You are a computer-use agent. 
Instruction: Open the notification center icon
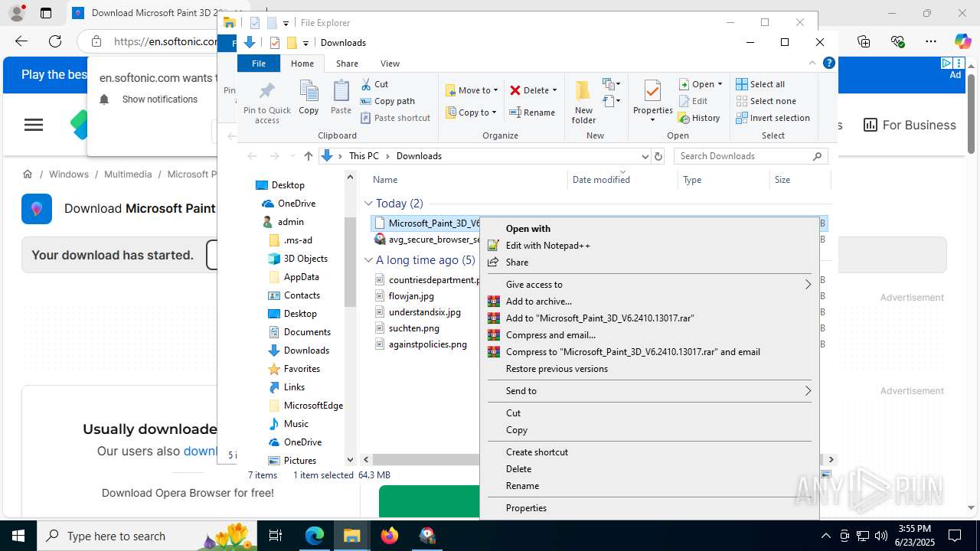(x=955, y=536)
